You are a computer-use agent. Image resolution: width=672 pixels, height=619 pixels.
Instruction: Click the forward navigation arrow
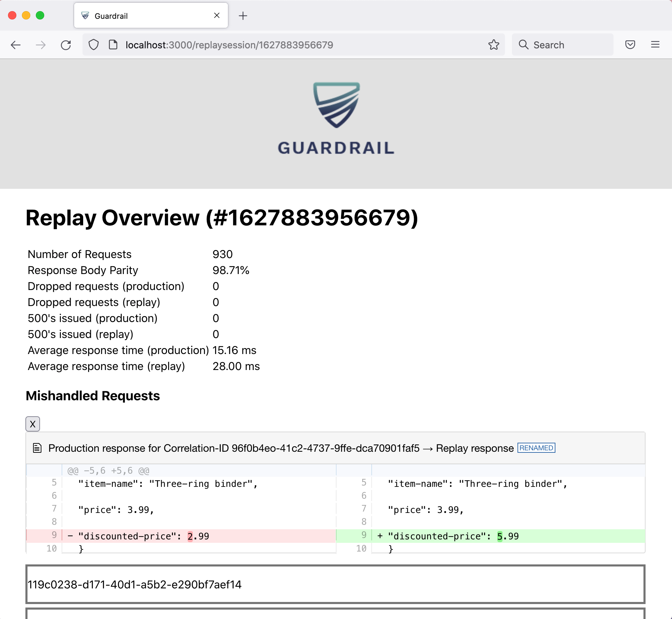41,45
